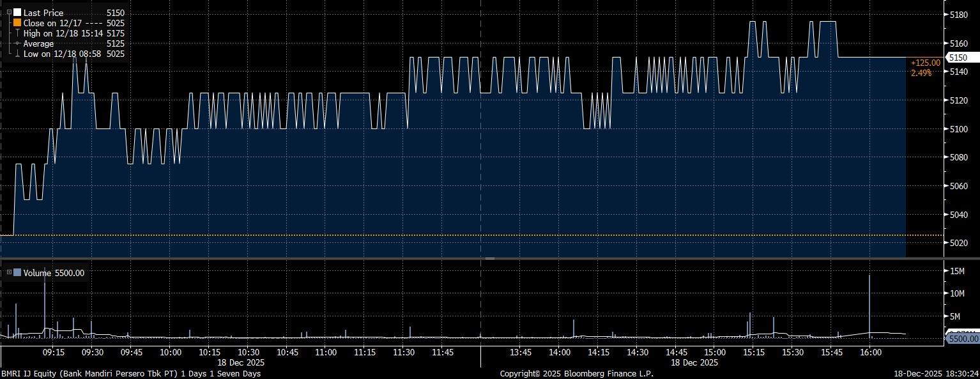Click the 16:00 time axis label

(x=870, y=352)
